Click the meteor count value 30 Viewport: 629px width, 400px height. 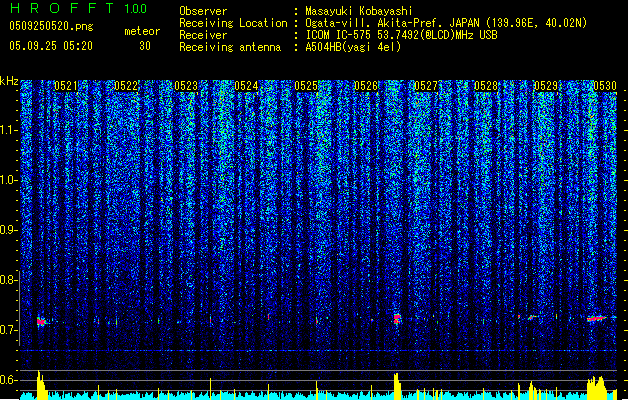[x=145, y=46]
